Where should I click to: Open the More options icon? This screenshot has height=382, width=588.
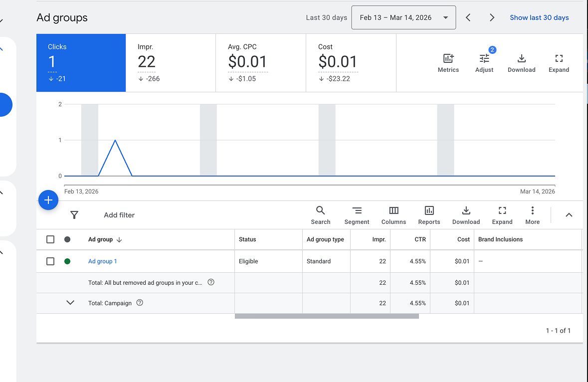coord(532,211)
